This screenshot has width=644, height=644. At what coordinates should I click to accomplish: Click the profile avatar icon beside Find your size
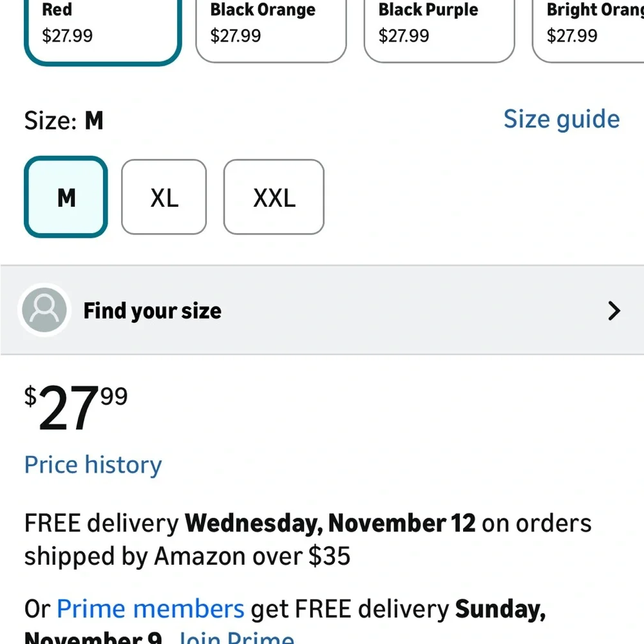(44, 310)
